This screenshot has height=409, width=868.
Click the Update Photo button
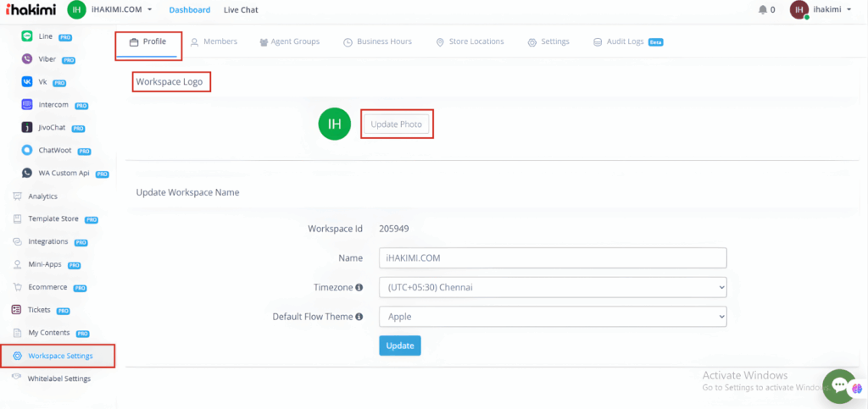(396, 124)
